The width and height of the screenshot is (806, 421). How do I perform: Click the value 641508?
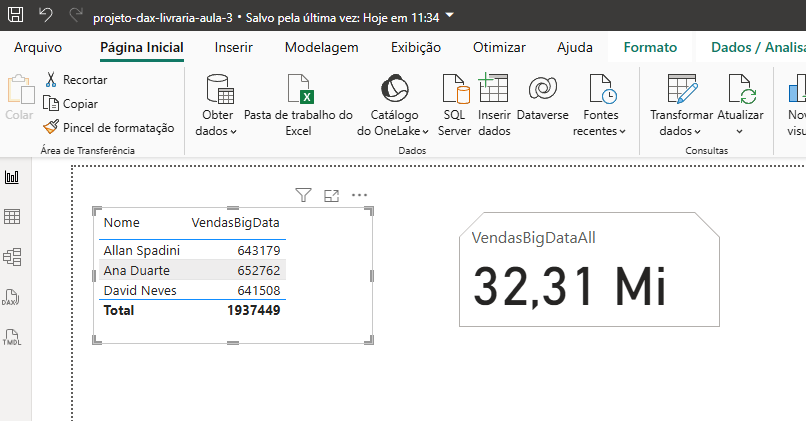point(259,290)
